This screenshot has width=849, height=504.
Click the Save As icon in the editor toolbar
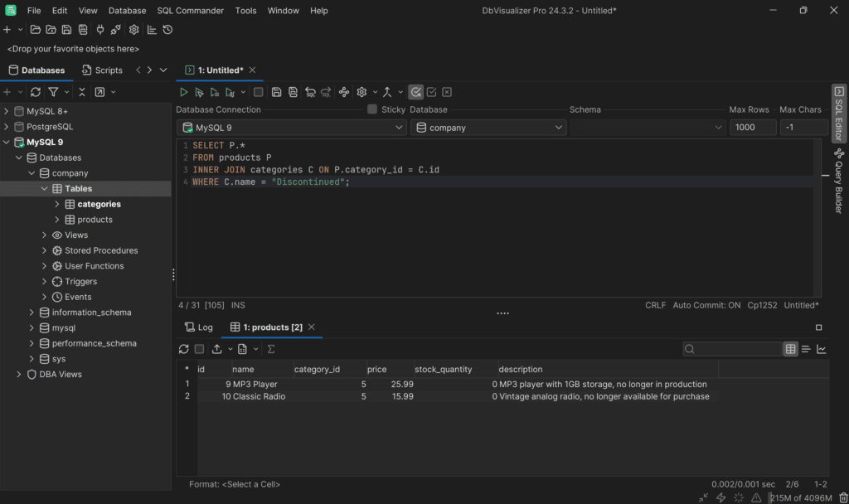pos(293,92)
